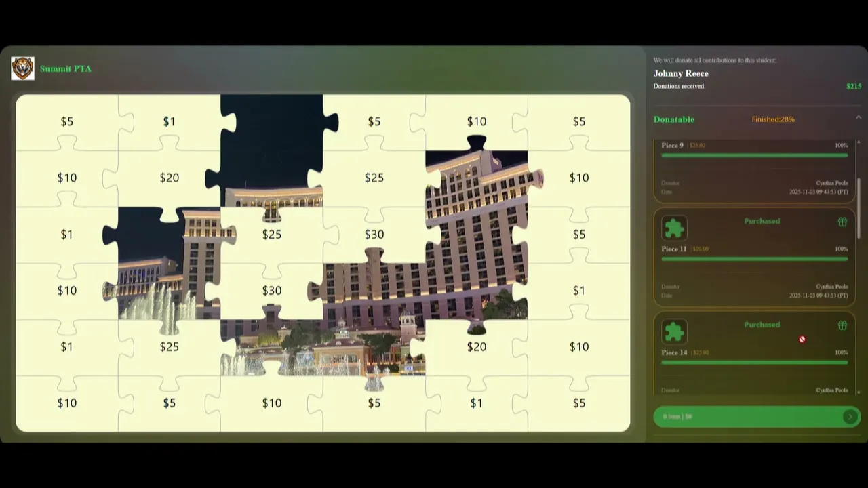Select the $10 piece left of the upper $20

click(x=66, y=178)
